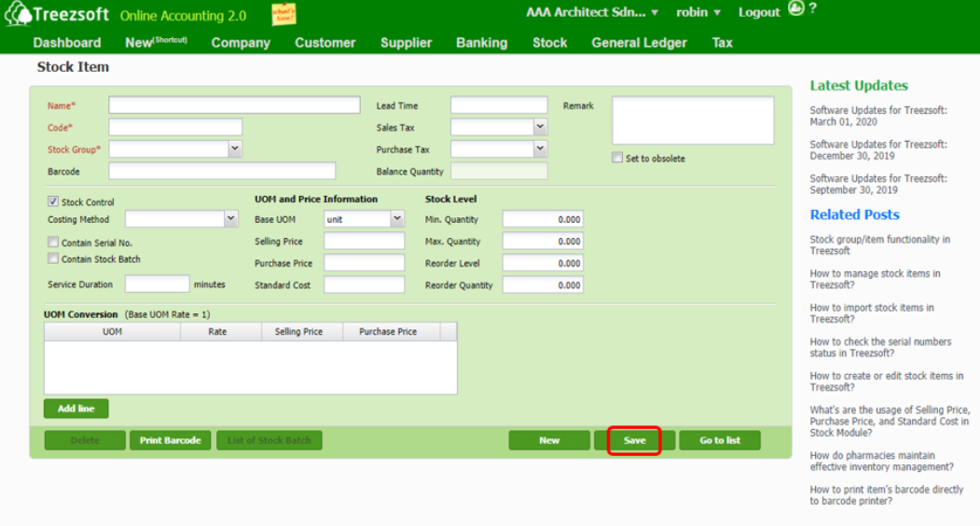Open How to import stock items post
The width and height of the screenshot is (980, 526).
click(x=872, y=312)
